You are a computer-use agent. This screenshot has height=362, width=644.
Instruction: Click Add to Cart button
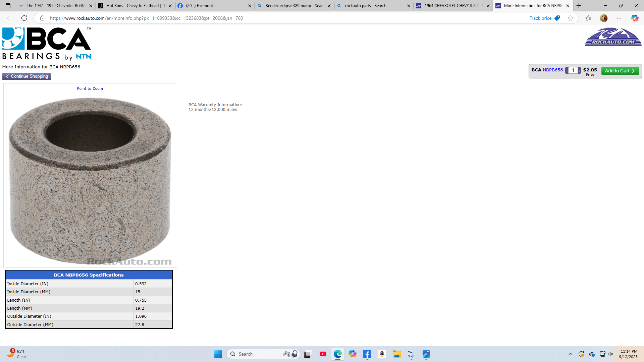[x=620, y=71]
